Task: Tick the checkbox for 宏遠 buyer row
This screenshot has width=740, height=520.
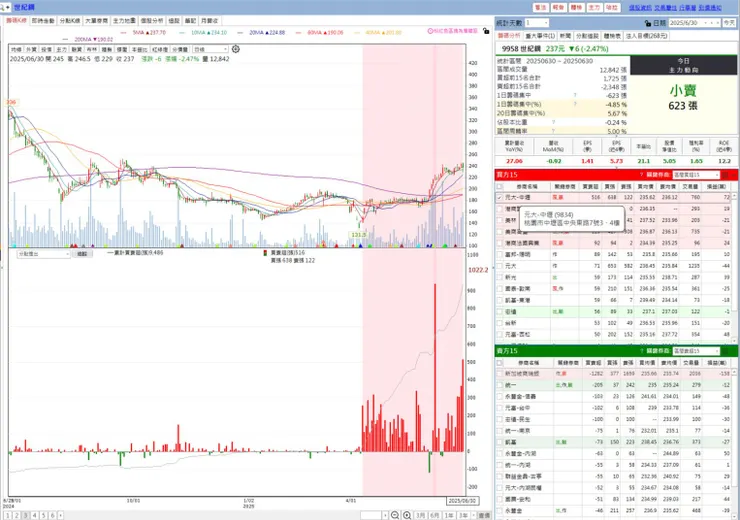Action: click(x=499, y=311)
